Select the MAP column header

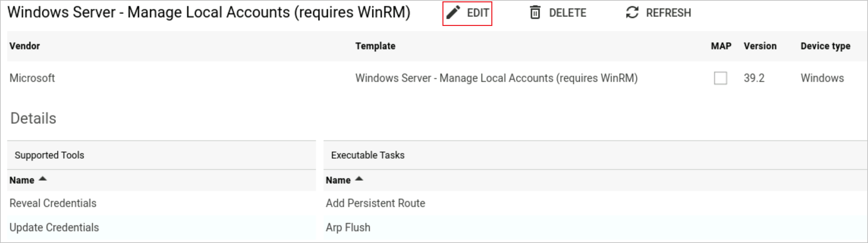[x=721, y=46]
